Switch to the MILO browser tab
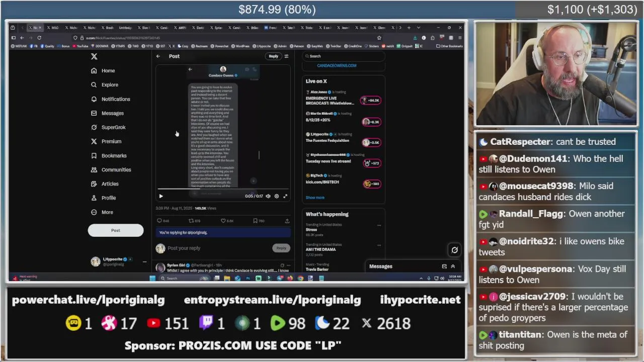Screen dimensions: 644x362 pyautogui.click(x=53, y=28)
